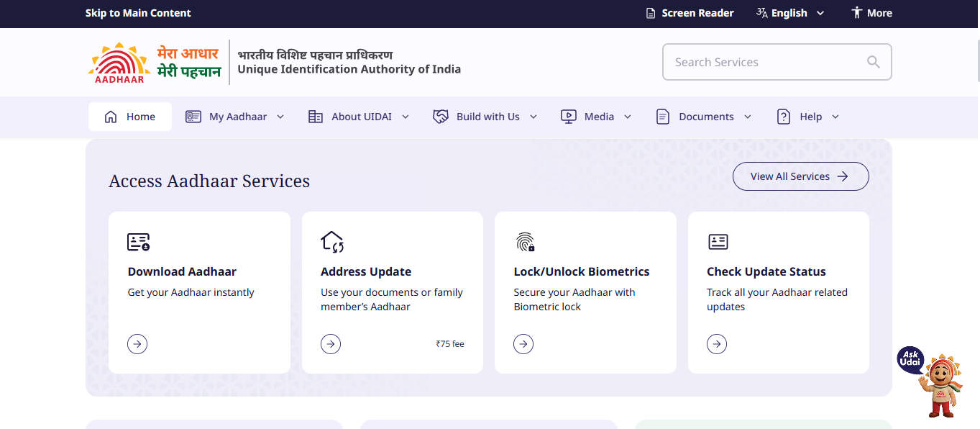Click the Address Update house icon
This screenshot has height=429, width=980.
(x=332, y=242)
